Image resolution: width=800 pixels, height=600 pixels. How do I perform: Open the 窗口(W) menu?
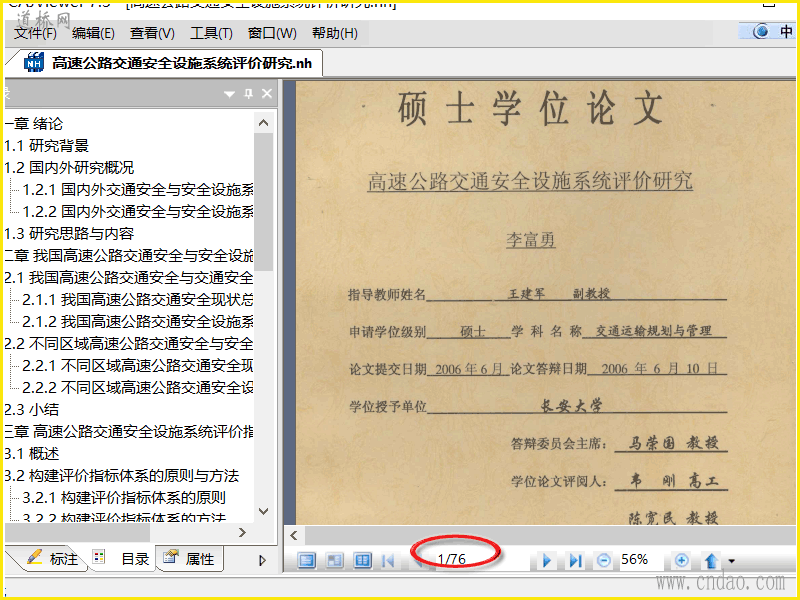[272, 33]
